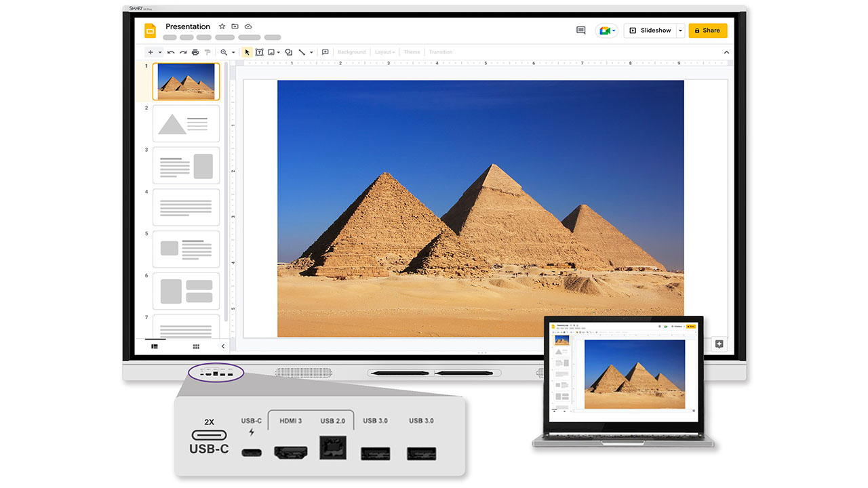This screenshot has height=488, width=868.
Task: Switch to grid view of slides
Action: point(196,346)
